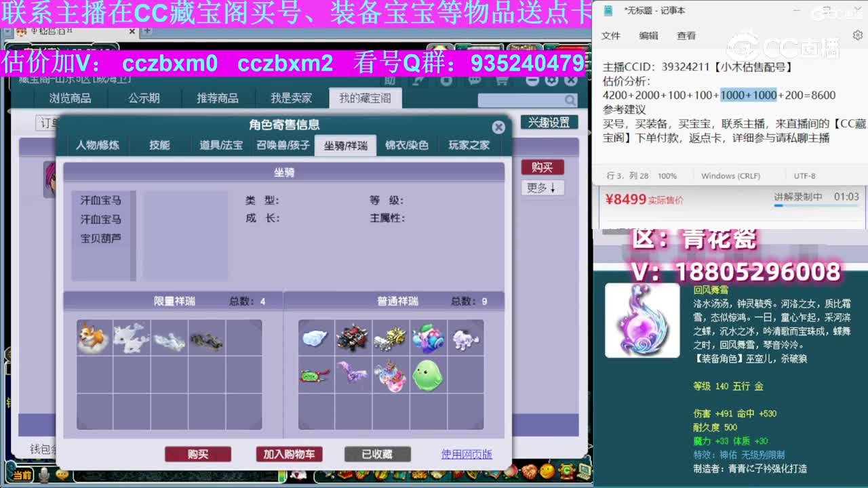This screenshot has height=488, width=868.
Task: Click 兴趣设置 button
Action: point(549,122)
